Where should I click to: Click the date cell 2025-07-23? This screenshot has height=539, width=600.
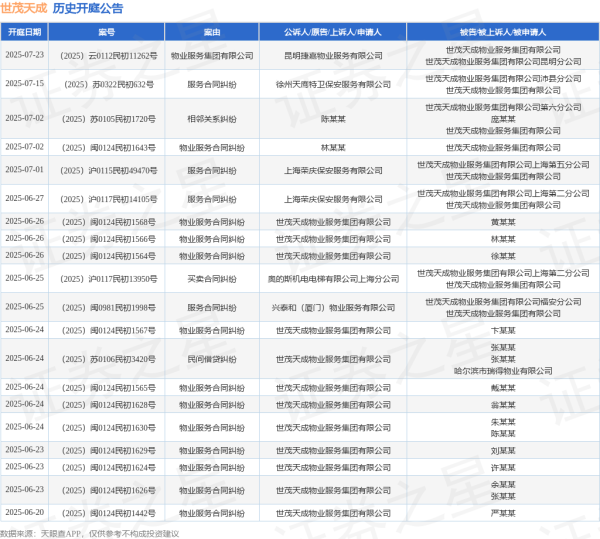click(x=24, y=55)
